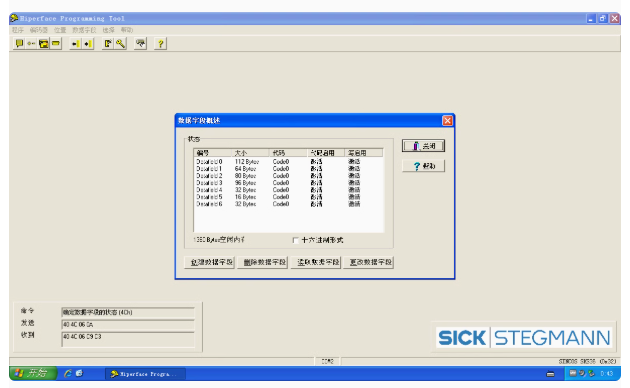Open the 数据字段 menu
The height and width of the screenshot is (388, 630).
[84, 30]
